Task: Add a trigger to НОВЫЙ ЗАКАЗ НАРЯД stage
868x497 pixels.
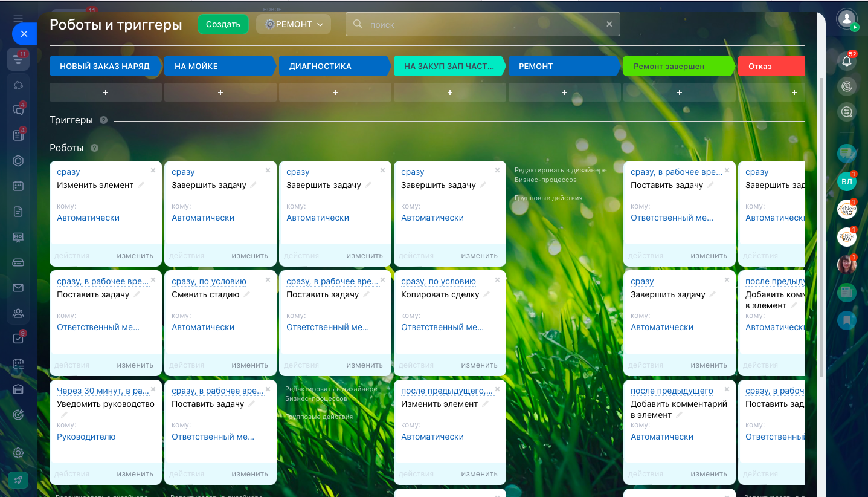Action: pos(106,93)
